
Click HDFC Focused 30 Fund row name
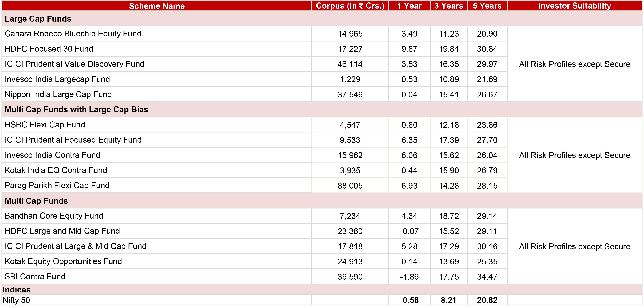coord(49,49)
